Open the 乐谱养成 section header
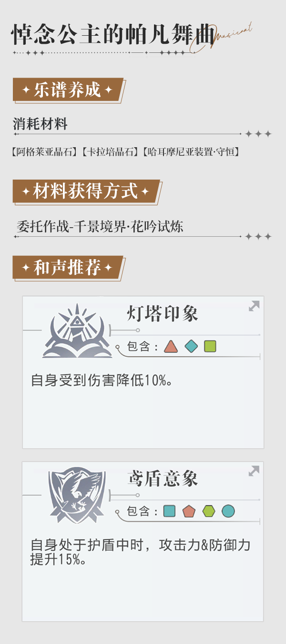Viewport: 286px width, 644px height. [x=68, y=90]
